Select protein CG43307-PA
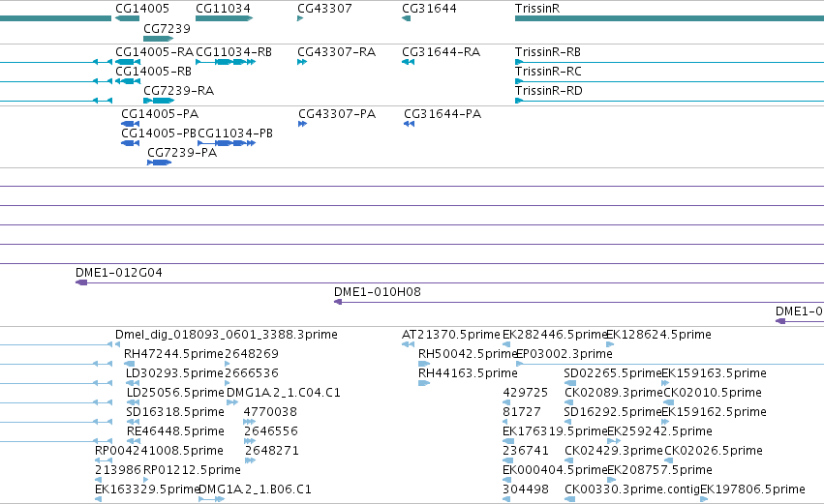Screen dimensions: 824x504 tap(337, 114)
